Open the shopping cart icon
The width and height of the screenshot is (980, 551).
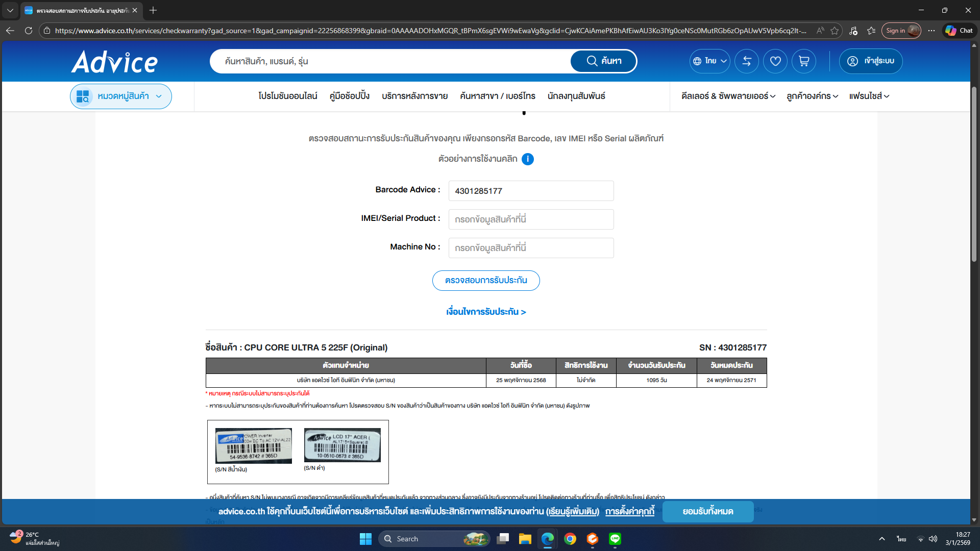tap(803, 61)
